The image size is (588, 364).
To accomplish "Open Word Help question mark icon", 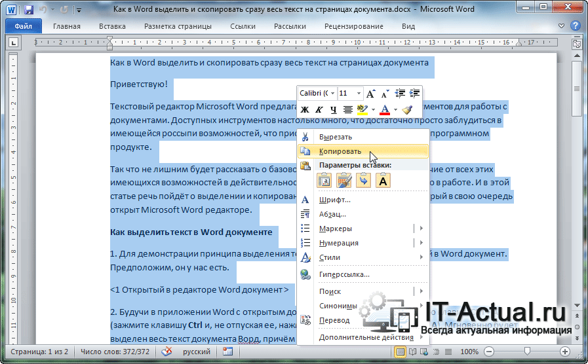I will coord(576,26).
